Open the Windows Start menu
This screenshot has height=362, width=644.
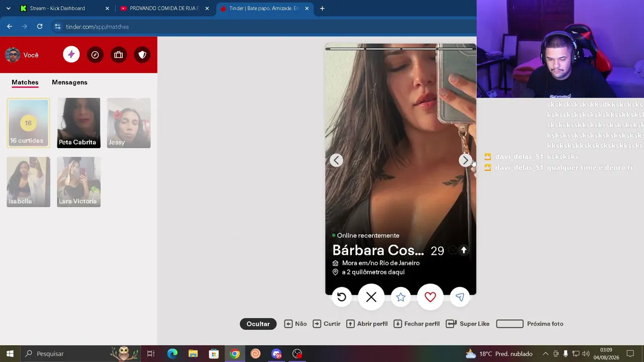[10, 353]
